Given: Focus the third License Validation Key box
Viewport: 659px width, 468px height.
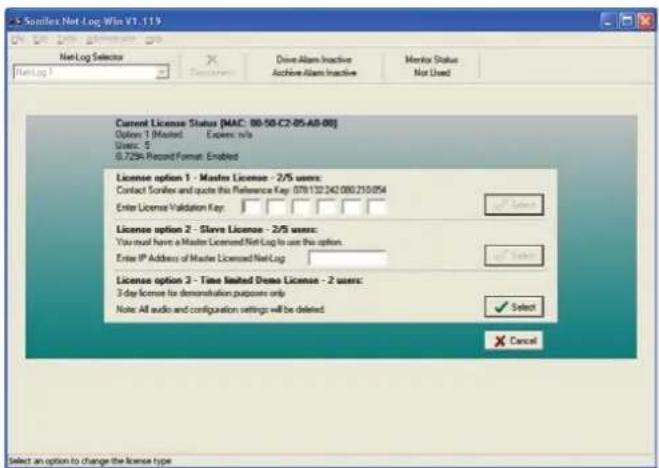Looking at the screenshot, I should point(301,207).
